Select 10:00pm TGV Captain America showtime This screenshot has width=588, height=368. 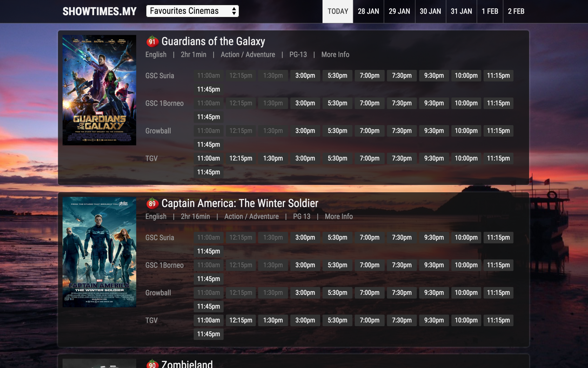tap(466, 320)
